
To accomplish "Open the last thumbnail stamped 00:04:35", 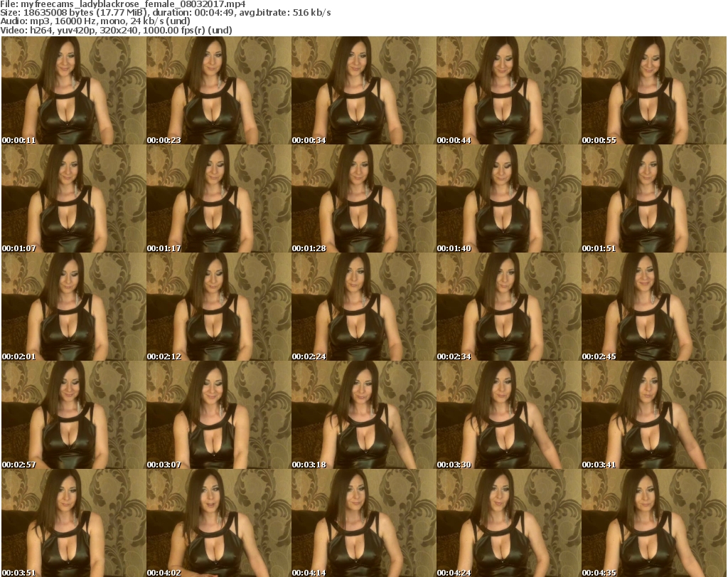I will [x=654, y=523].
